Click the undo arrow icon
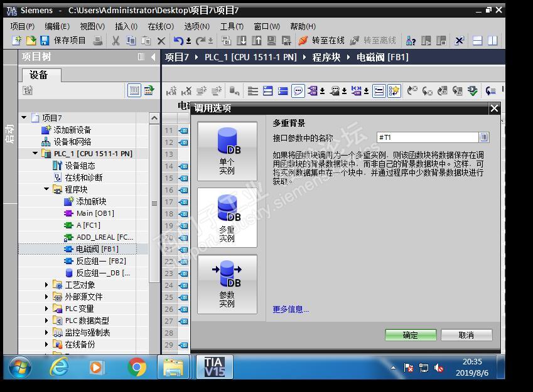The image size is (533, 392). 178,41
